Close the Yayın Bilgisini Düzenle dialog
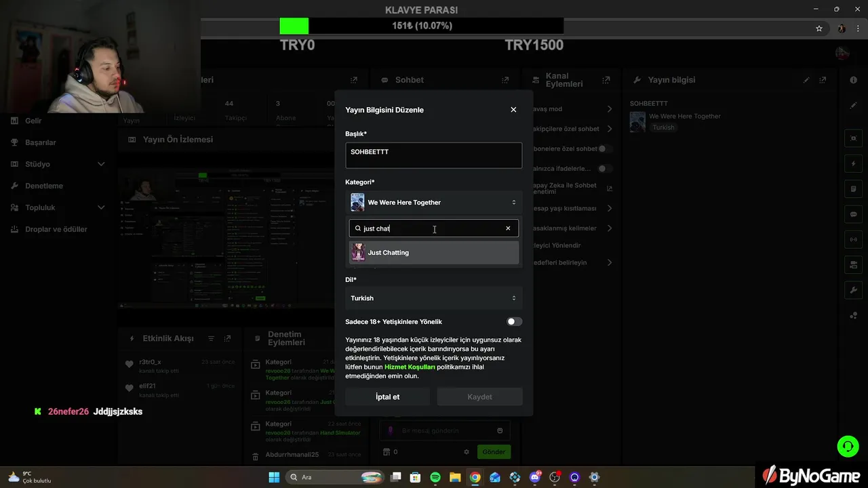The height and width of the screenshot is (488, 868). [x=513, y=110]
